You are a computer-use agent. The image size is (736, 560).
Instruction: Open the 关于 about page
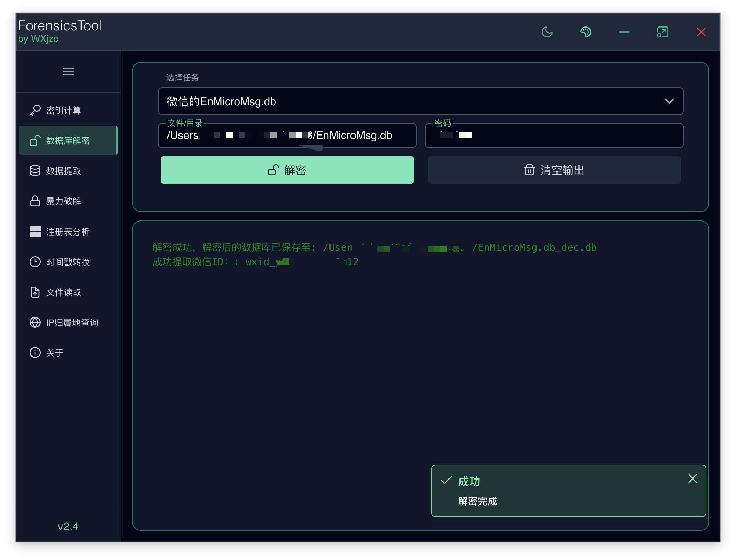click(x=55, y=353)
